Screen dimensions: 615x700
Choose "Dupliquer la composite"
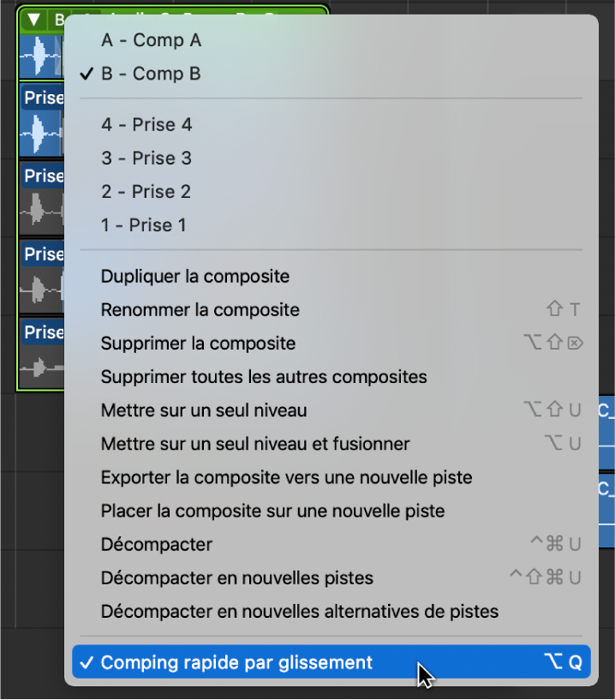194,276
